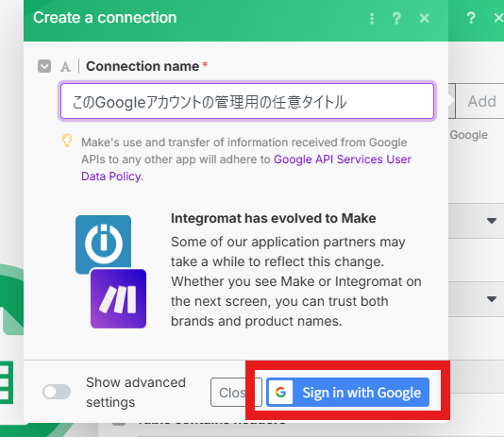Image resolution: width=504 pixels, height=437 pixels.
Task: Click the 'Show advanced settings' label text
Action: point(136,393)
